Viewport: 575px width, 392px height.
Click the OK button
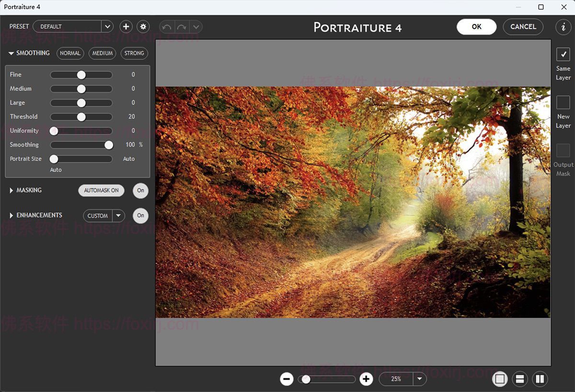click(476, 27)
